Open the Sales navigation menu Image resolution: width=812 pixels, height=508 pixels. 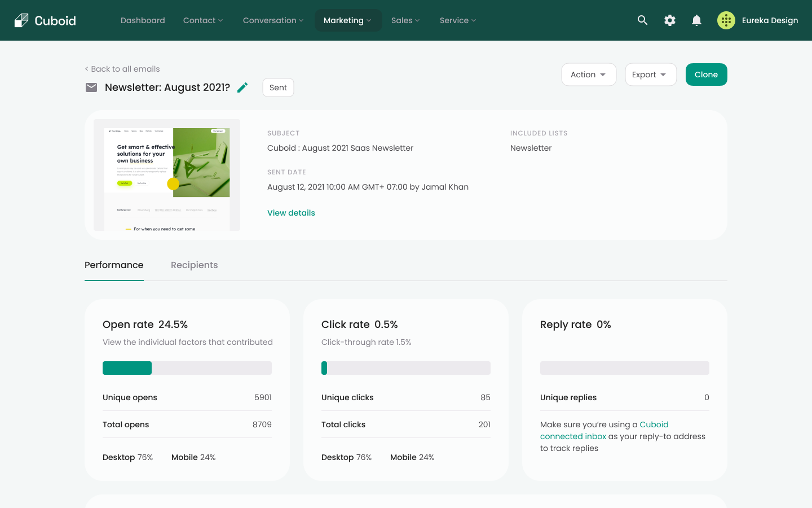coord(405,20)
